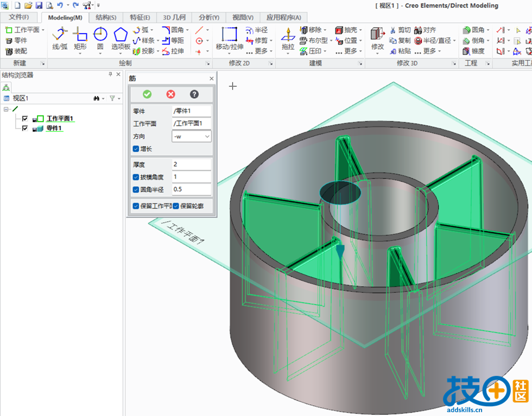Click the 倒角 (Chamfer) tool in 工程 group
532x416 pixels.
[x=473, y=41]
